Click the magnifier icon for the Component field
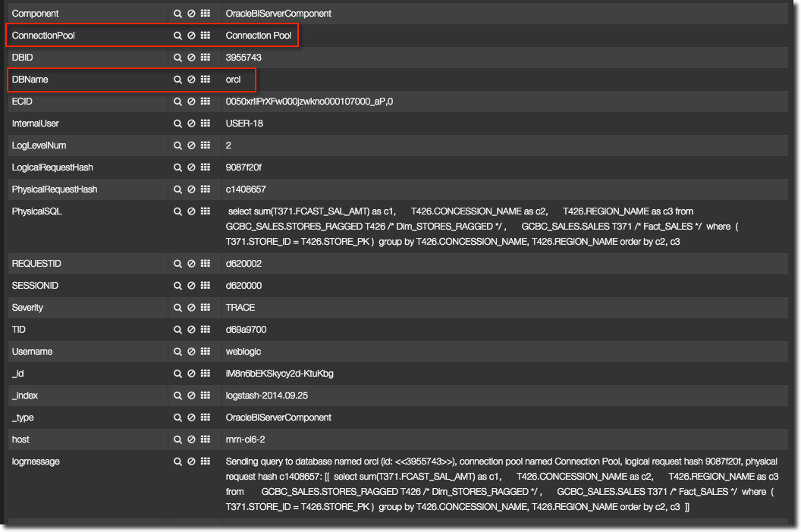The width and height of the screenshot is (801, 532). [177, 14]
